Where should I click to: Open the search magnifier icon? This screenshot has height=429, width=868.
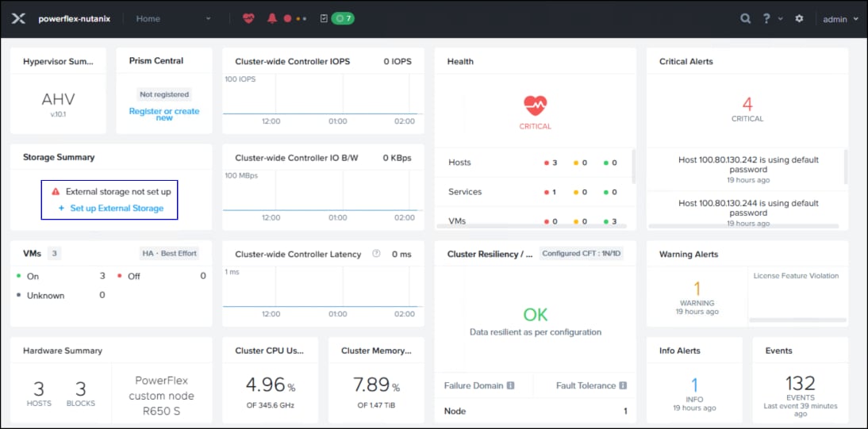(746, 18)
